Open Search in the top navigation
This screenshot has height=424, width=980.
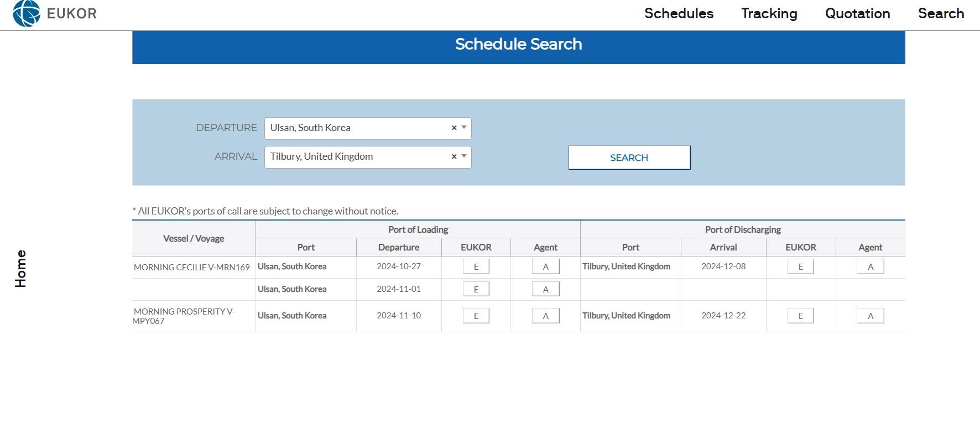tap(941, 14)
